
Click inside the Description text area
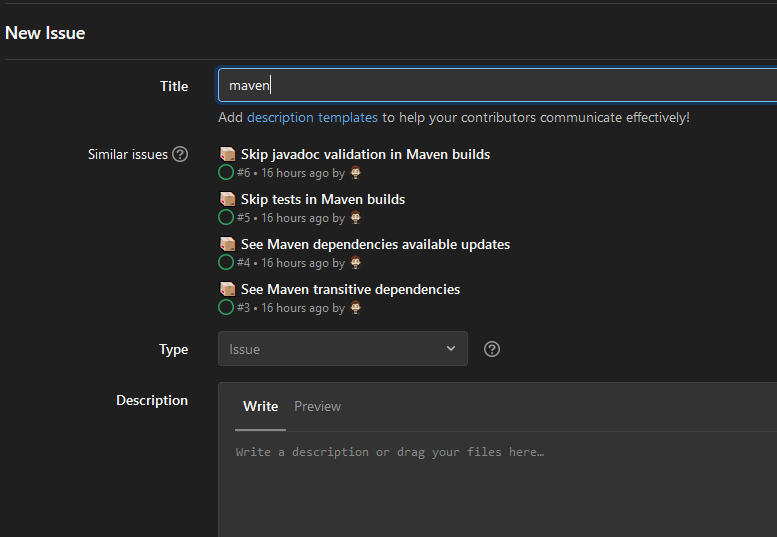(x=500, y=480)
